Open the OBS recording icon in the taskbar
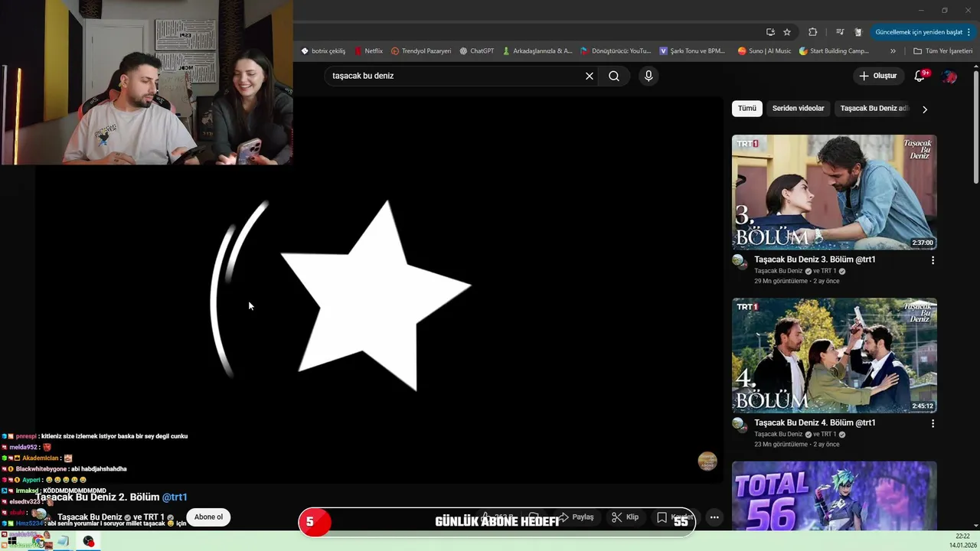Viewport: 980px width, 551px height. [89, 541]
